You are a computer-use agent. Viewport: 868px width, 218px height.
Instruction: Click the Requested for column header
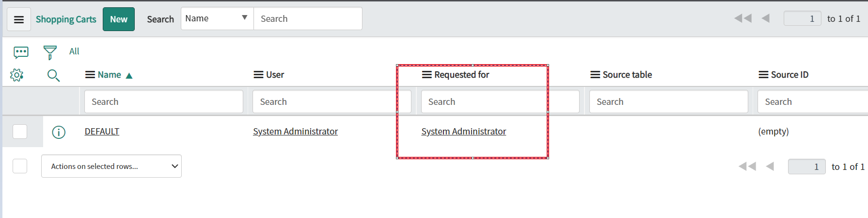click(461, 75)
